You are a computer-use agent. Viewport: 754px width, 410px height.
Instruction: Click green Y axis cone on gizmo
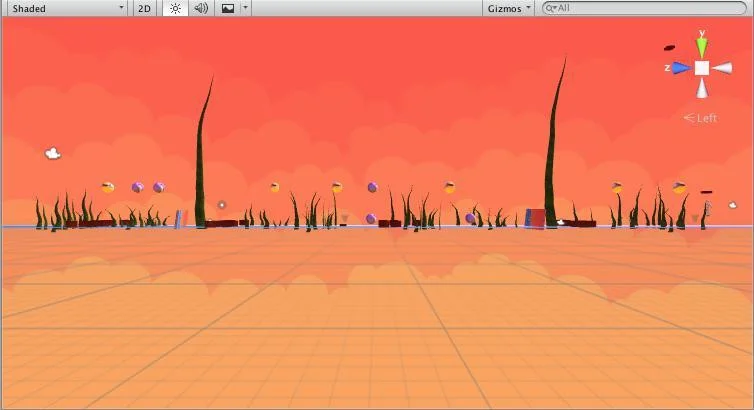pyautogui.click(x=702, y=47)
